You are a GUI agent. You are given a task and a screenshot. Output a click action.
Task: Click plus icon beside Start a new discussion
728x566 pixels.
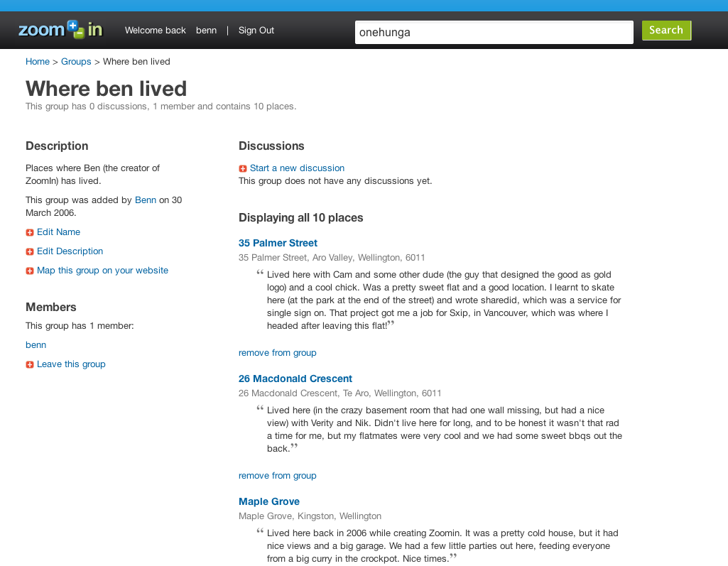[243, 168]
